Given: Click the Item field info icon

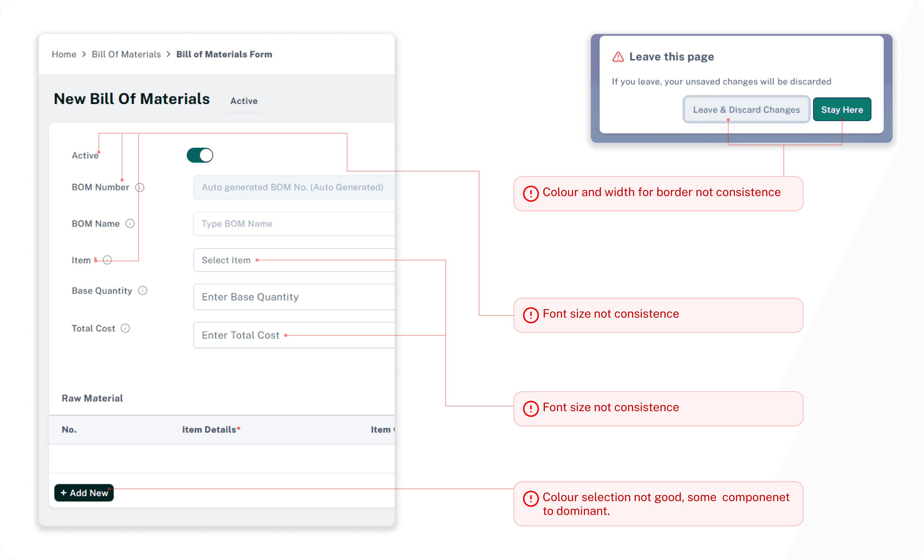Looking at the screenshot, I should point(107,260).
